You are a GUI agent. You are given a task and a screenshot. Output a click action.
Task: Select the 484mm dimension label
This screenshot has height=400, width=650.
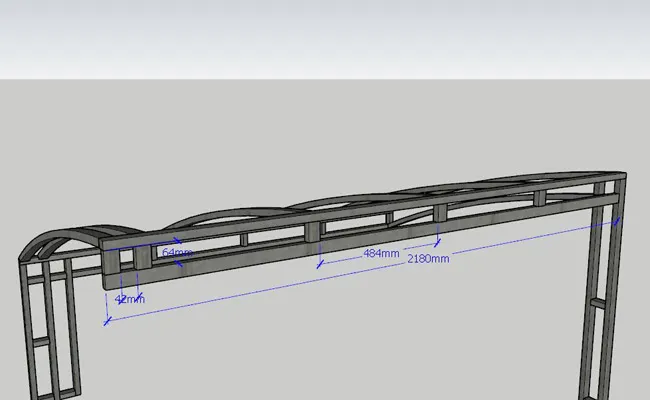381,253
